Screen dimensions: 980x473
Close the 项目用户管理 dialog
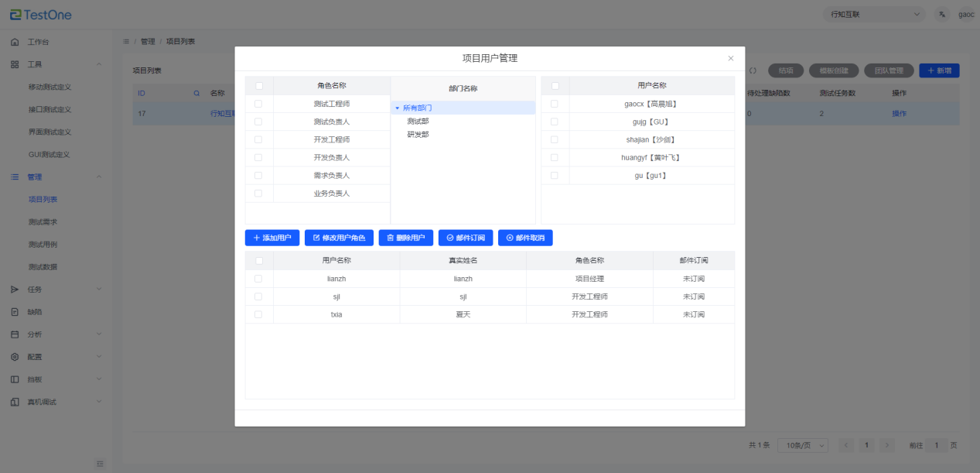(x=731, y=58)
